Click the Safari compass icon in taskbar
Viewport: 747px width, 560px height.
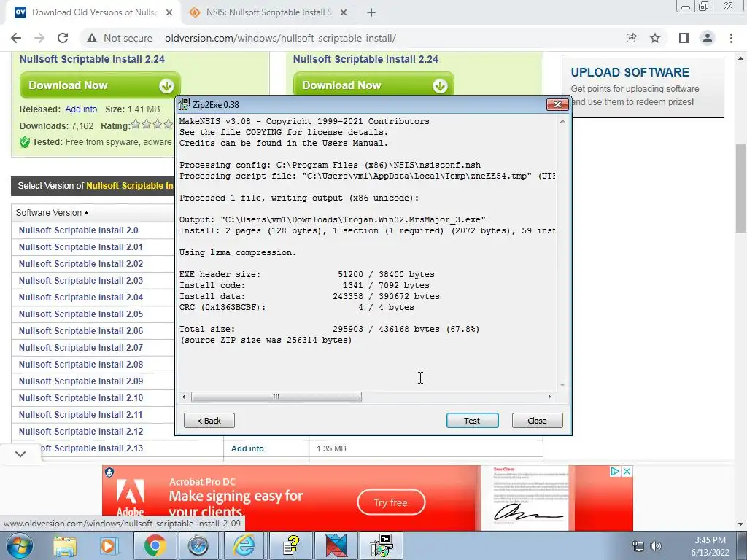coord(198,545)
